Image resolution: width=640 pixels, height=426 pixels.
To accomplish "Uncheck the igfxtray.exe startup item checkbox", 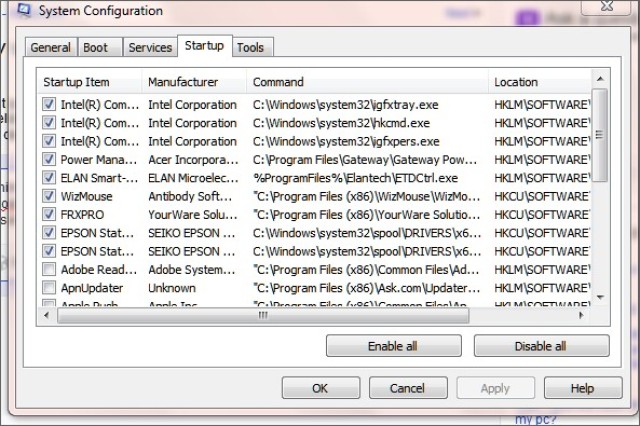I will point(49,104).
